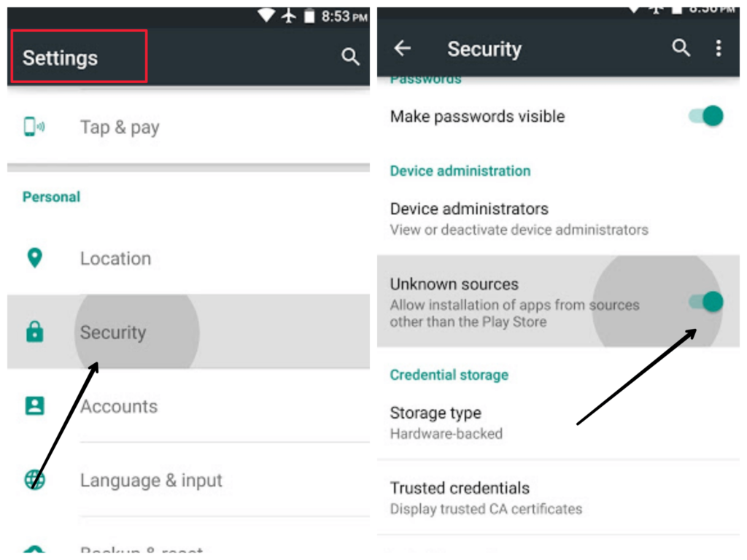Image resolution: width=747 pixels, height=560 pixels.
Task: Tap the Accounts person icon
Action: tap(34, 405)
